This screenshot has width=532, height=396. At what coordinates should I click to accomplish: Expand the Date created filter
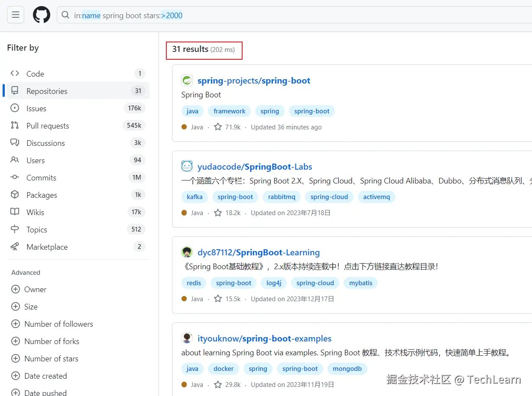[x=39, y=376]
